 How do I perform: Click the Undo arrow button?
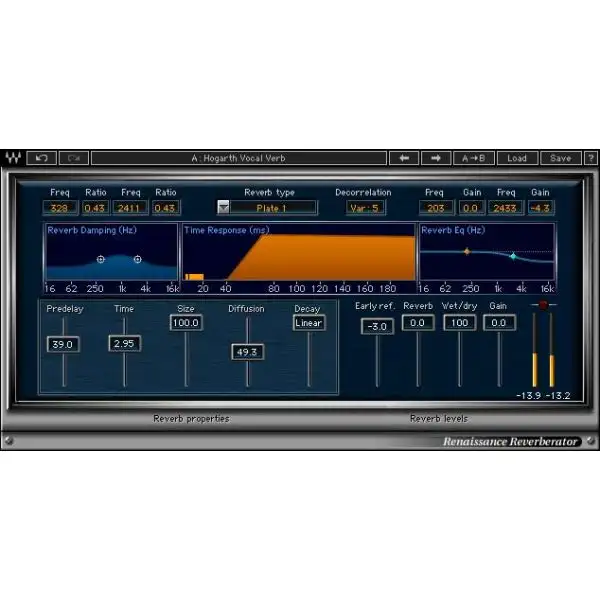[42, 158]
